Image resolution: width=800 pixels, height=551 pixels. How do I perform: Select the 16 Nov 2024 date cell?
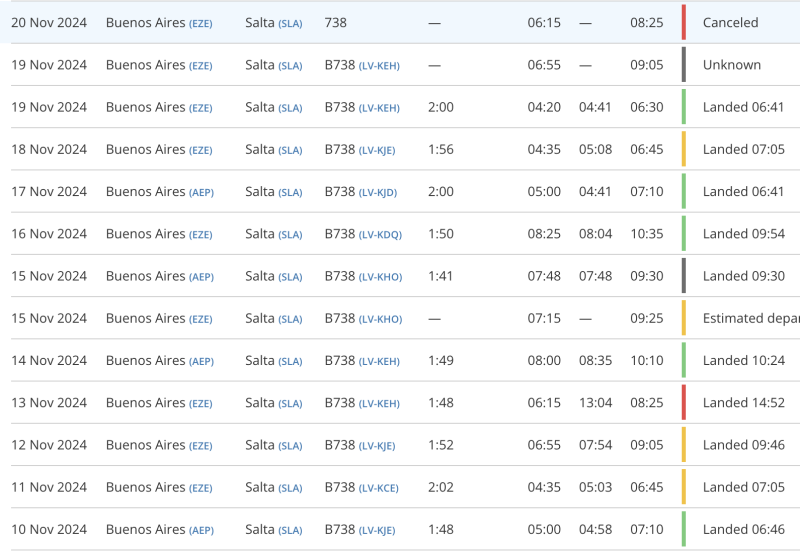tap(49, 234)
